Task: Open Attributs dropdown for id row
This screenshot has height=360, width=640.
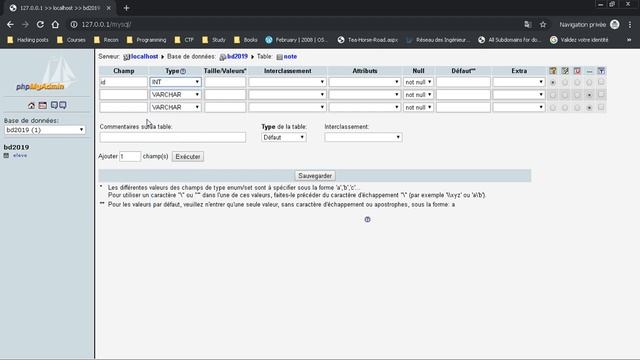Action: (x=364, y=82)
